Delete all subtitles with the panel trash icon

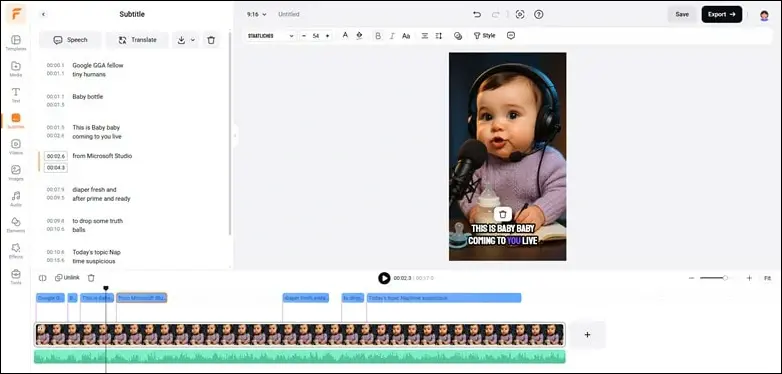pyautogui.click(x=211, y=40)
